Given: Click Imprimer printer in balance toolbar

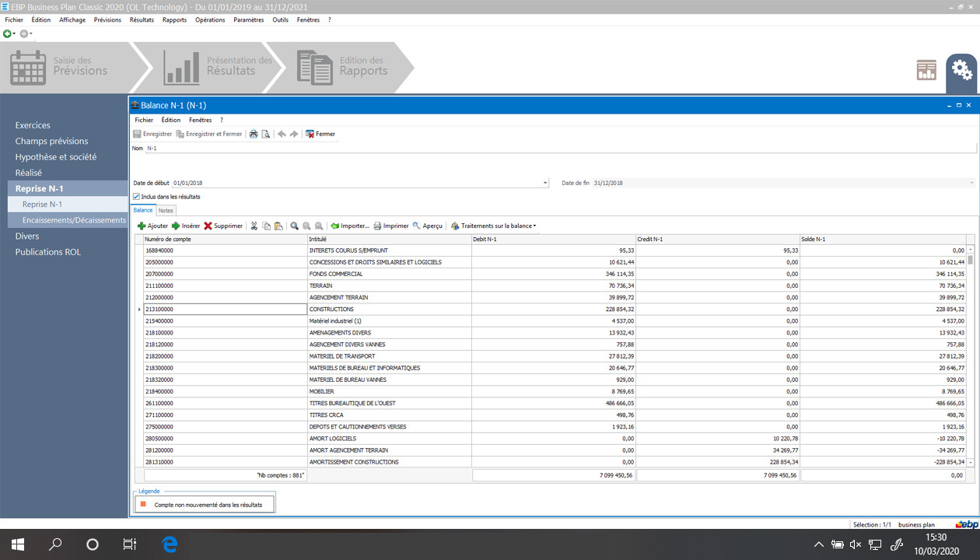Looking at the screenshot, I should [x=390, y=226].
